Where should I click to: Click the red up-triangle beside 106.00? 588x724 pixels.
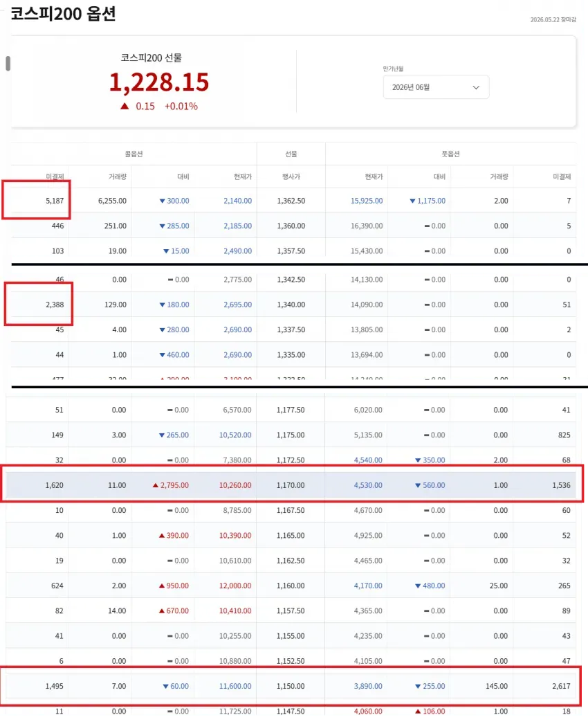[x=418, y=711]
